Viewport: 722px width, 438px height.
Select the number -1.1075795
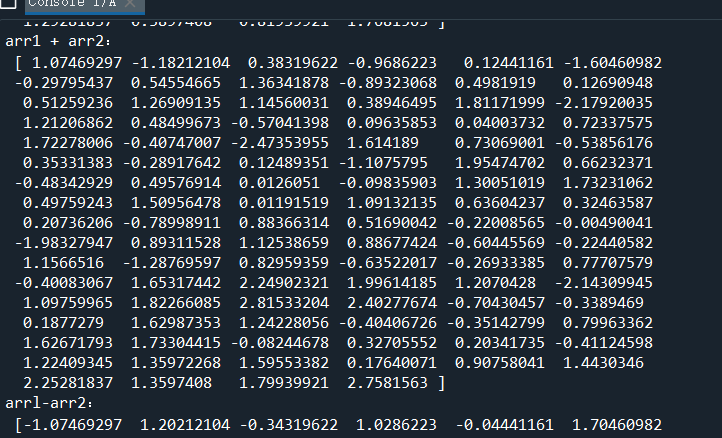tap(383, 163)
